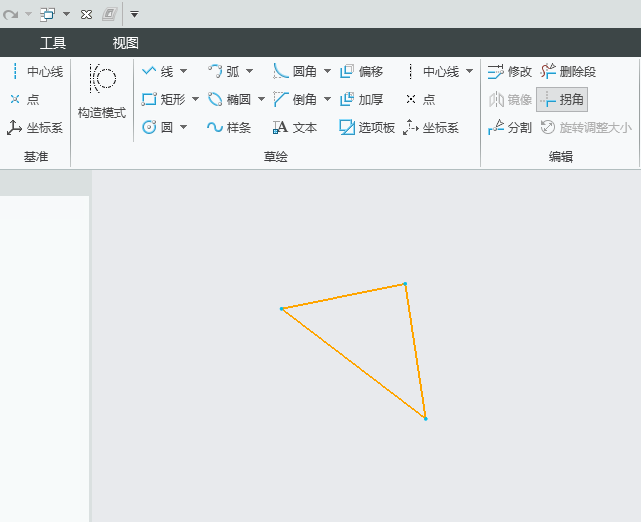
Task: Expand the 弧 arc dropdown arrow
Action: click(x=249, y=71)
